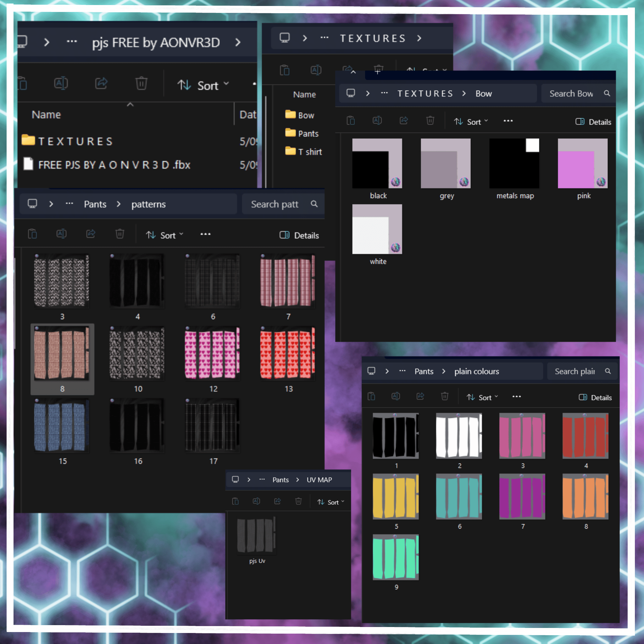
Task: Toggle Details pane in patterns window
Action: (299, 235)
